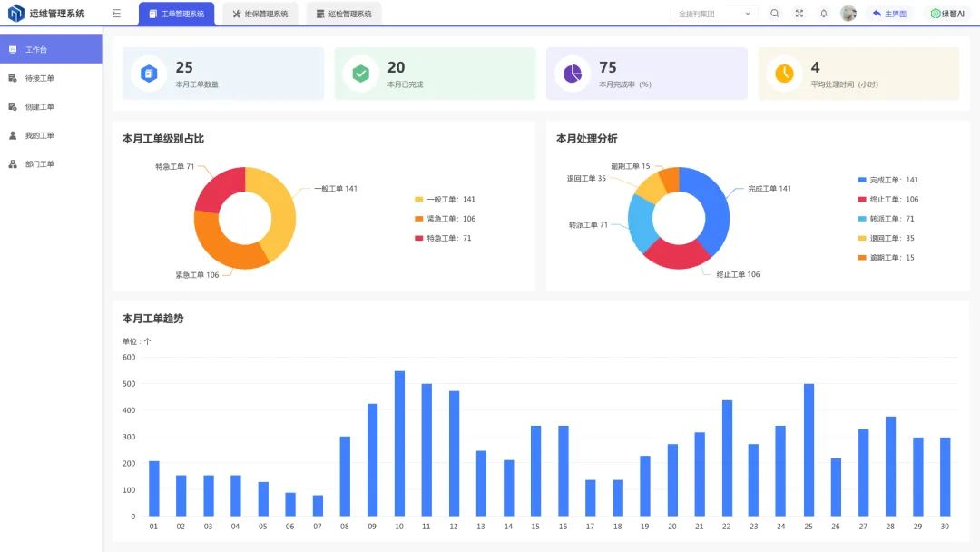The height and width of the screenshot is (552, 980).
Task: Click the 单位：个 unit label
Action: point(137,341)
